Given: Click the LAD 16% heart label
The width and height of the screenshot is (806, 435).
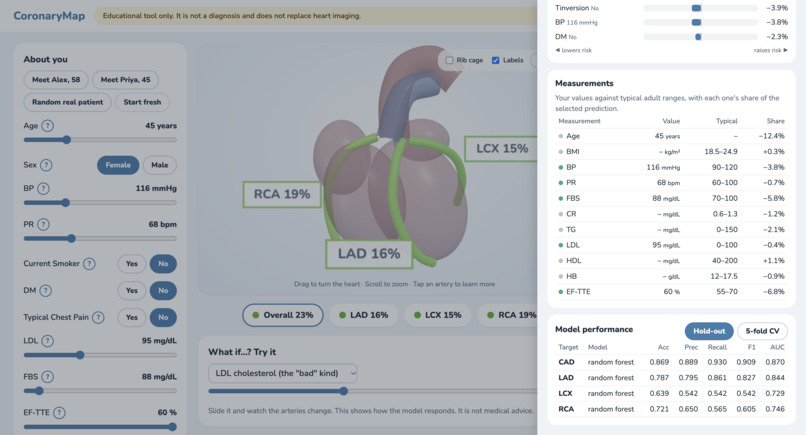Looking at the screenshot, I should [x=369, y=254].
